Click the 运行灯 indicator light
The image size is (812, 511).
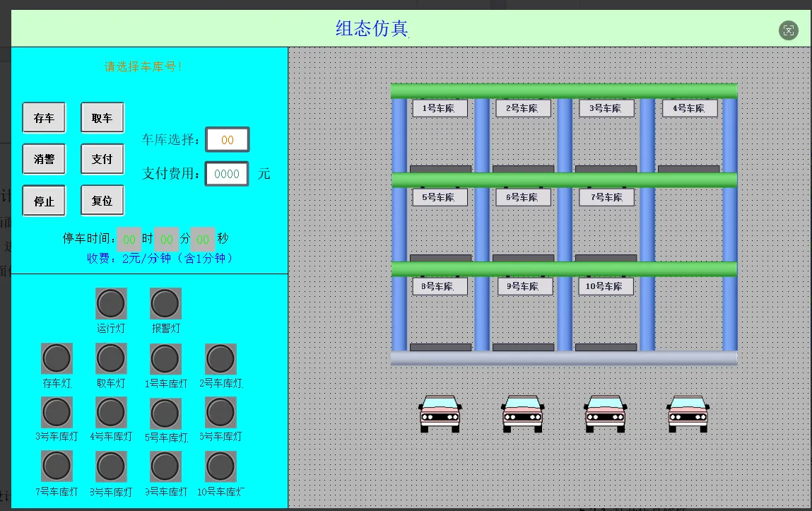[111, 303]
